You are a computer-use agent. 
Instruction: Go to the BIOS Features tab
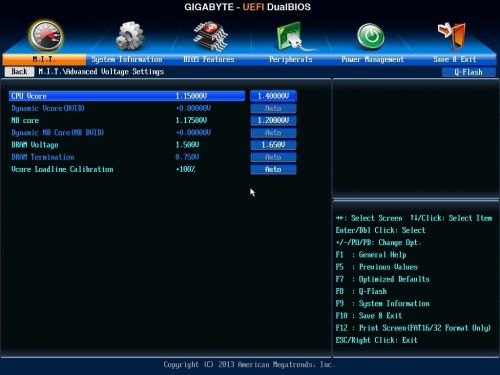(x=209, y=59)
